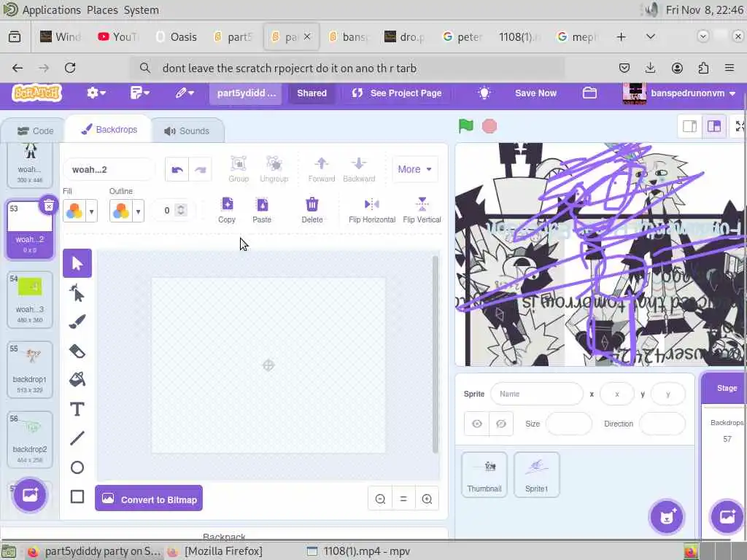Image resolution: width=747 pixels, height=560 pixels.
Task: Delete the woah...2 backdrop with trash icon
Action: (49, 206)
